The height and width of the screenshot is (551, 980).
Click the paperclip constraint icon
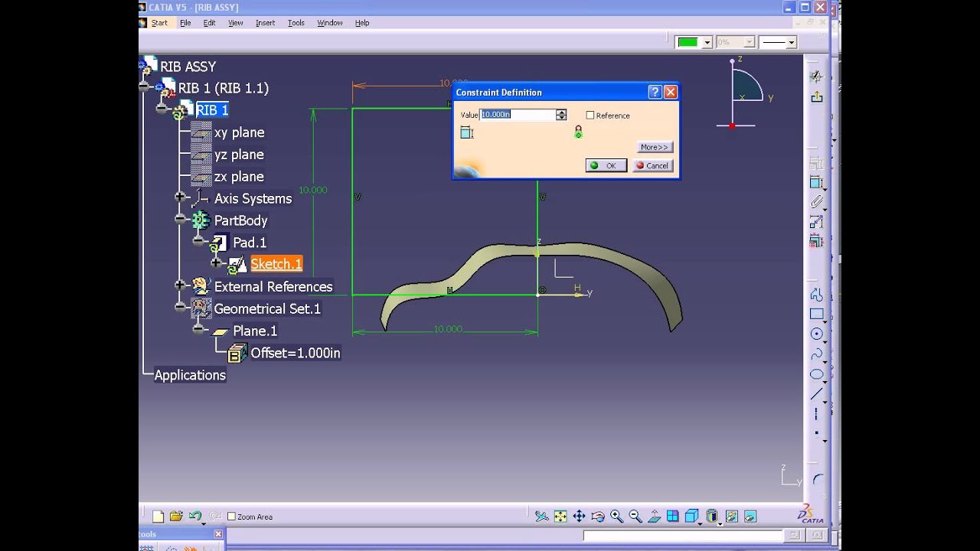tap(816, 202)
